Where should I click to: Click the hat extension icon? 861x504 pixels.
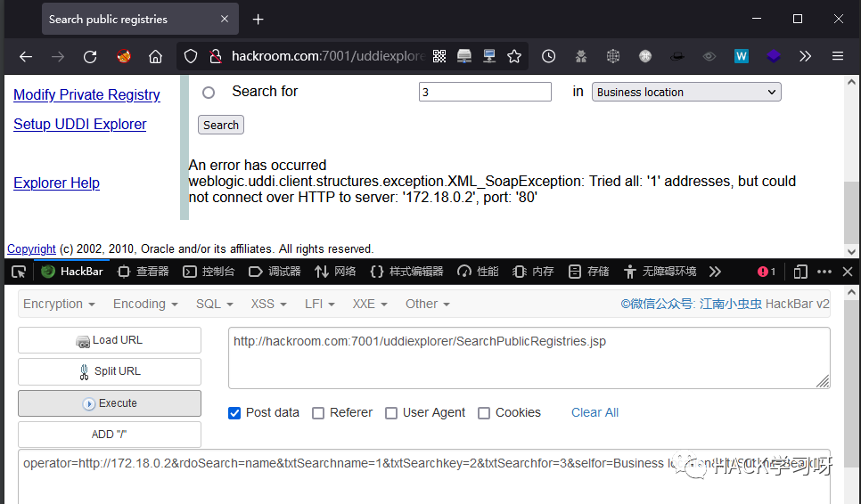point(677,56)
